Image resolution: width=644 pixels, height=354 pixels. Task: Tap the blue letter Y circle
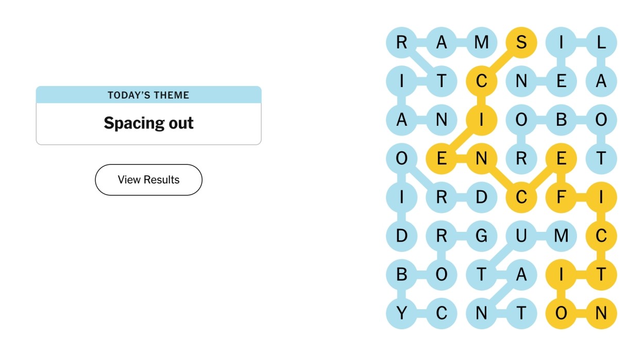point(401,313)
